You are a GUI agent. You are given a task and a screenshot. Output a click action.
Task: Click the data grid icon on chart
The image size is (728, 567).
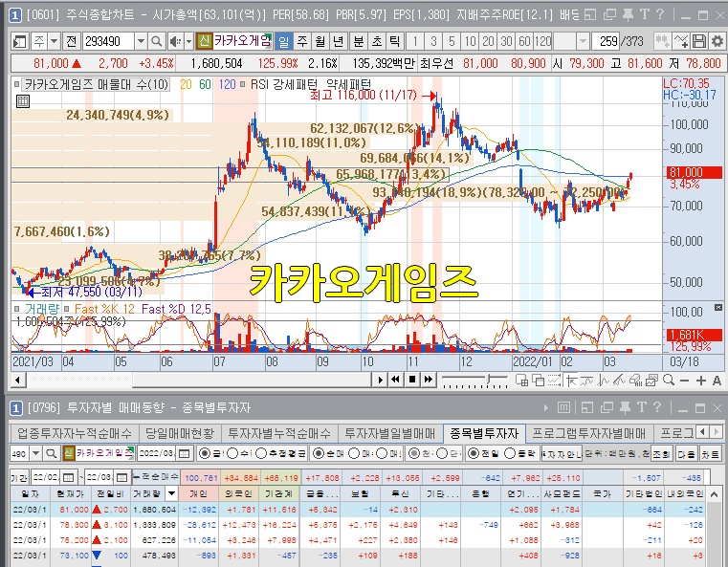(22, 100)
